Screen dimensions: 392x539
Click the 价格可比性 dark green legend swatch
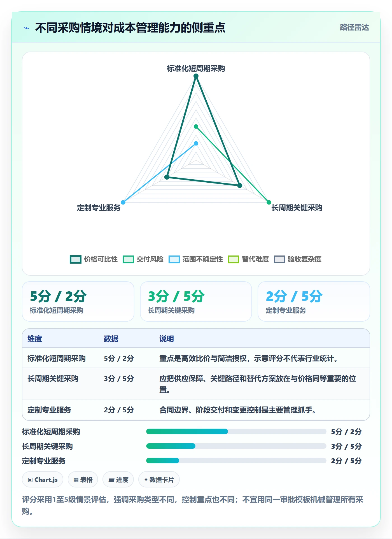tap(75, 259)
